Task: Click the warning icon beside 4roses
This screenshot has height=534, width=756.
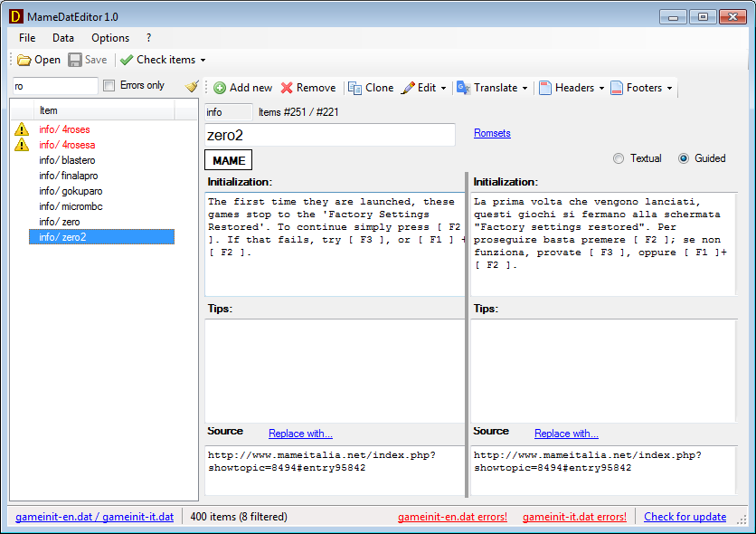Action: pos(22,129)
